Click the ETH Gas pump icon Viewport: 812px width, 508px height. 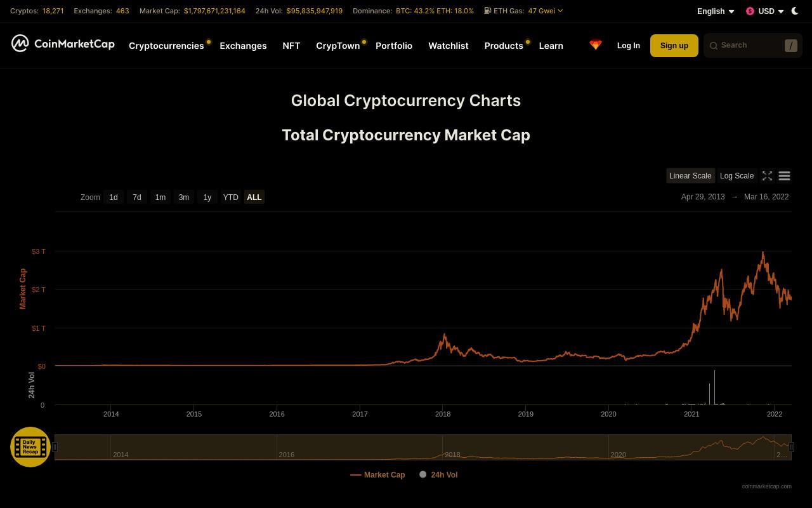tap(487, 11)
